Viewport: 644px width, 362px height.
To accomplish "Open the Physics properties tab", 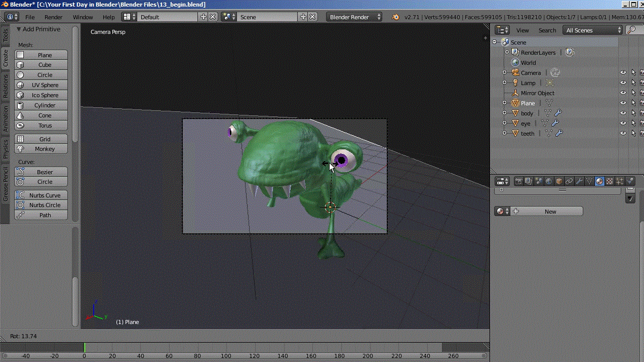I will coord(630,181).
